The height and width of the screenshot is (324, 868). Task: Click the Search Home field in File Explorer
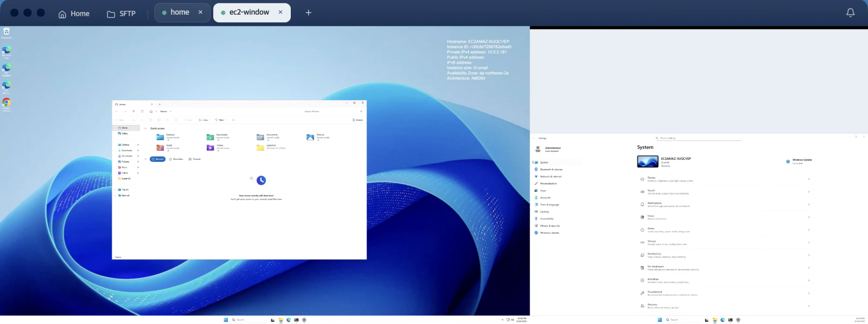pyautogui.click(x=333, y=111)
